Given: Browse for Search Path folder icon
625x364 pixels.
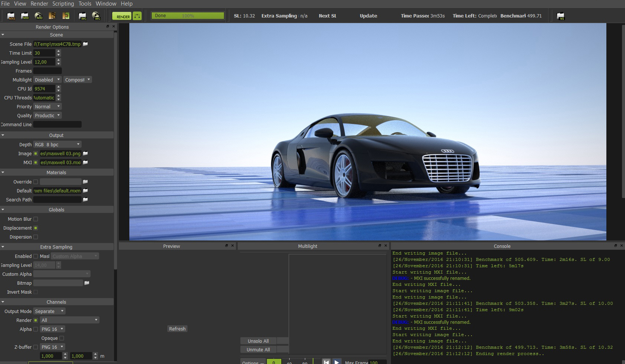Looking at the screenshot, I should coord(85,199).
